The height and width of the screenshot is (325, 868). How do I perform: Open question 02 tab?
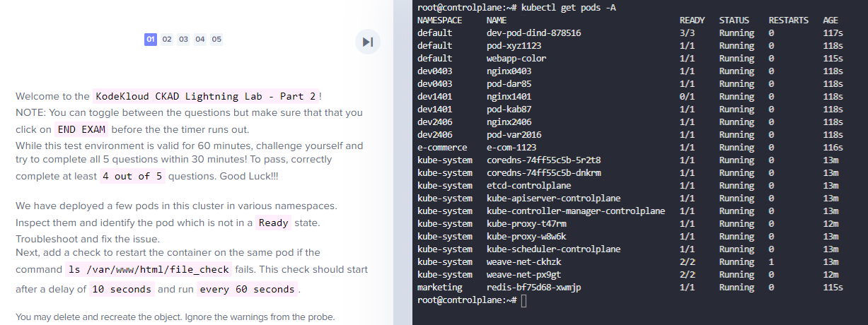[x=167, y=40]
